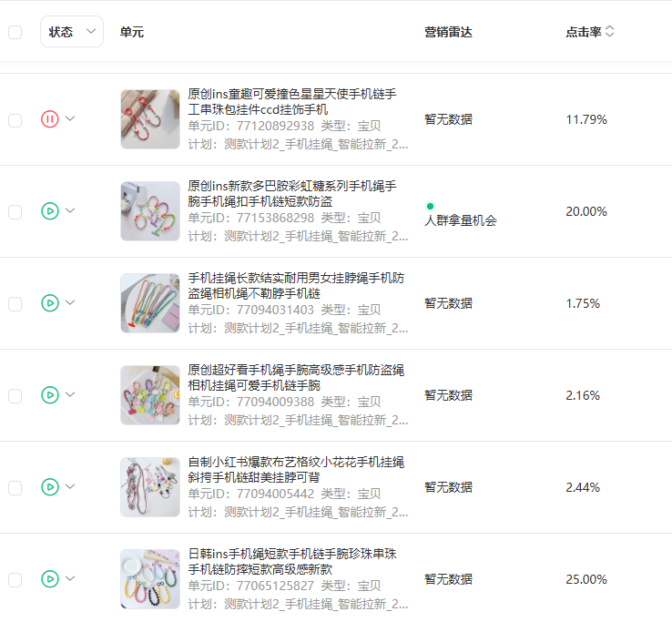This screenshot has height=622, width=672.
Task: Toggle the select-all checkbox in the header
Action: pyautogui.click(x=15, y=32)
